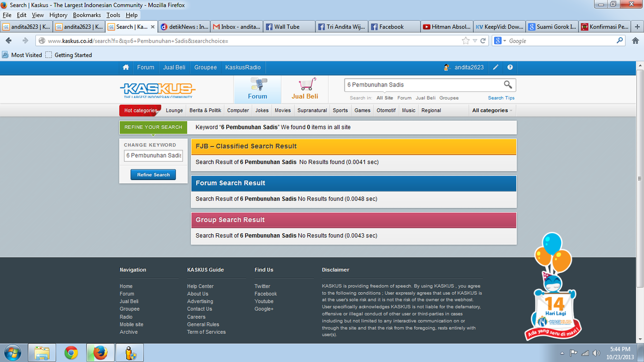Show hidden tray icons arrow
The height and width of the screenshot is (362, 644).
562,353
